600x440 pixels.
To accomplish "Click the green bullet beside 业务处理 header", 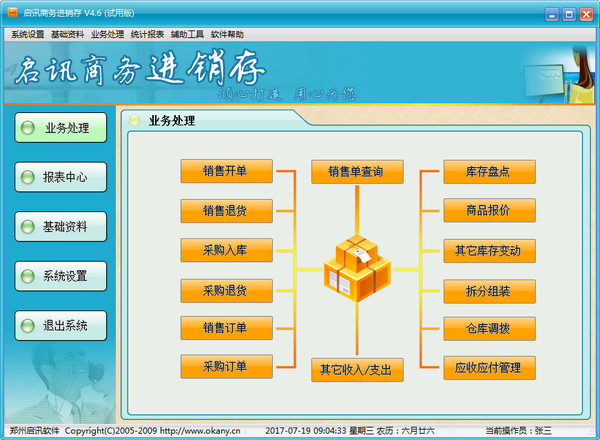I will (135, 121).
